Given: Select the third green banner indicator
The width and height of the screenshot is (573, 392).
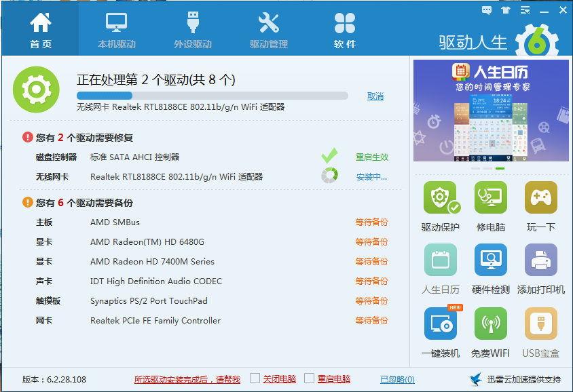Looking at the screenshot, I should [x=500, y=168].
